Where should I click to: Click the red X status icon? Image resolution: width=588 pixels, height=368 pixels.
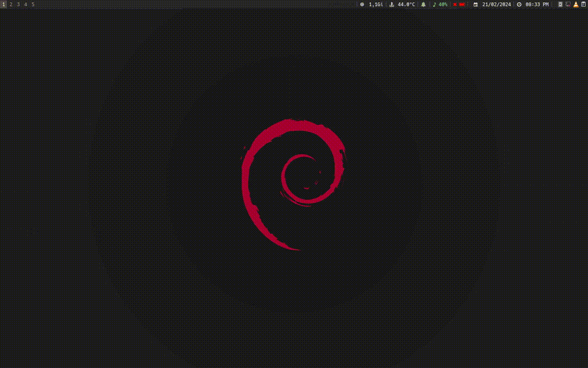point(455,4)
